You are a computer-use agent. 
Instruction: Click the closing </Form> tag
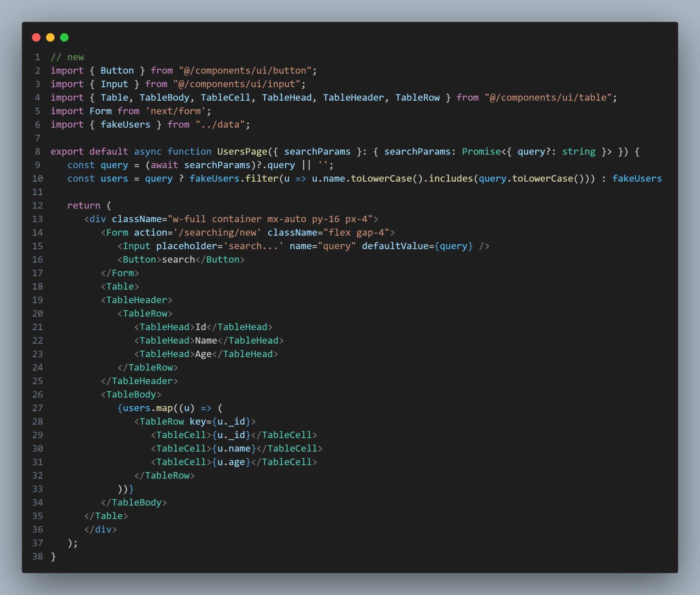[x=120, y=273]
